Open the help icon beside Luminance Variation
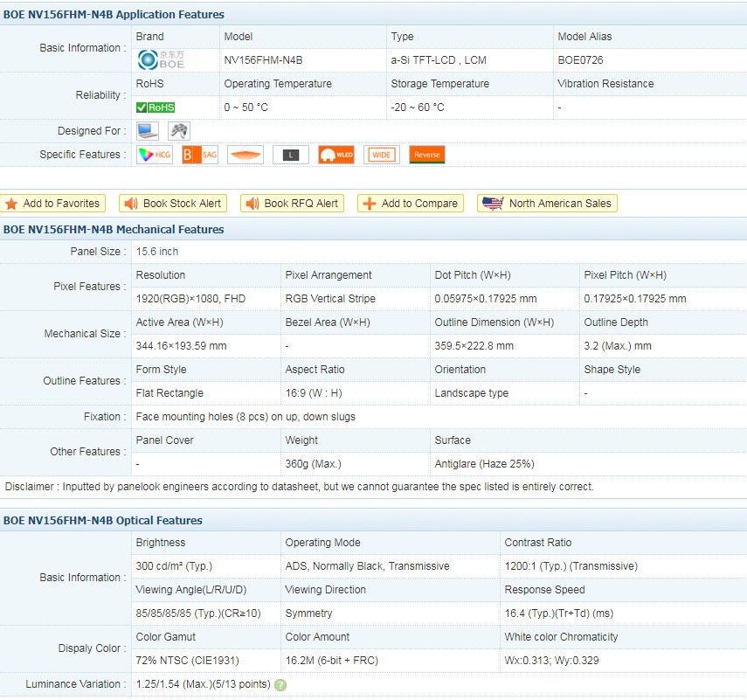Image resolution: width=747 pixels, height=700 pixels. (280, 685)
